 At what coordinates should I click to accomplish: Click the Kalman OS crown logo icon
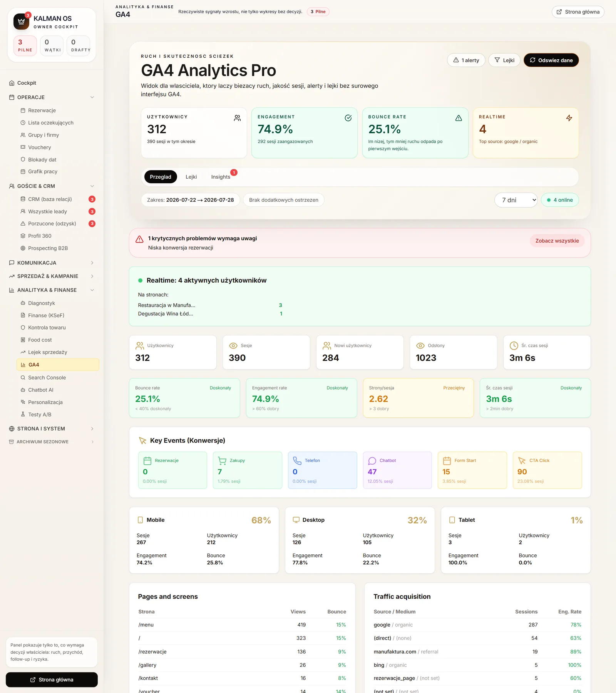21,22
